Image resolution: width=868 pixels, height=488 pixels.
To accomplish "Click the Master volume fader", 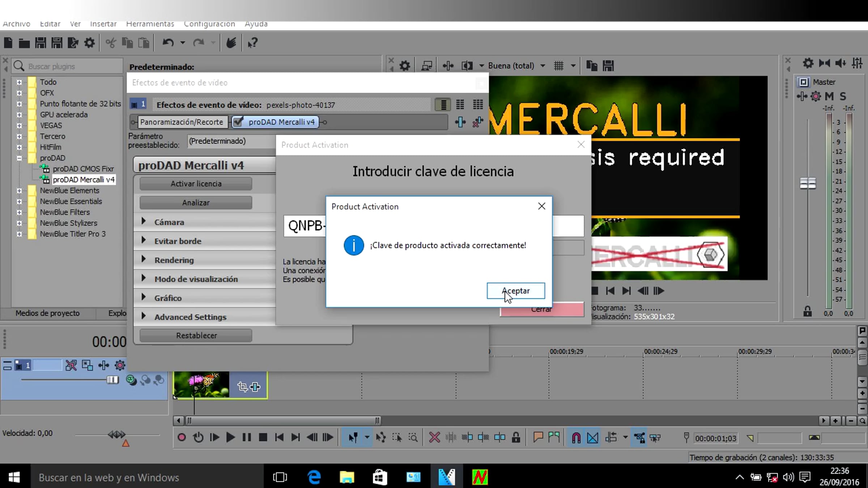I will (808, 183).
